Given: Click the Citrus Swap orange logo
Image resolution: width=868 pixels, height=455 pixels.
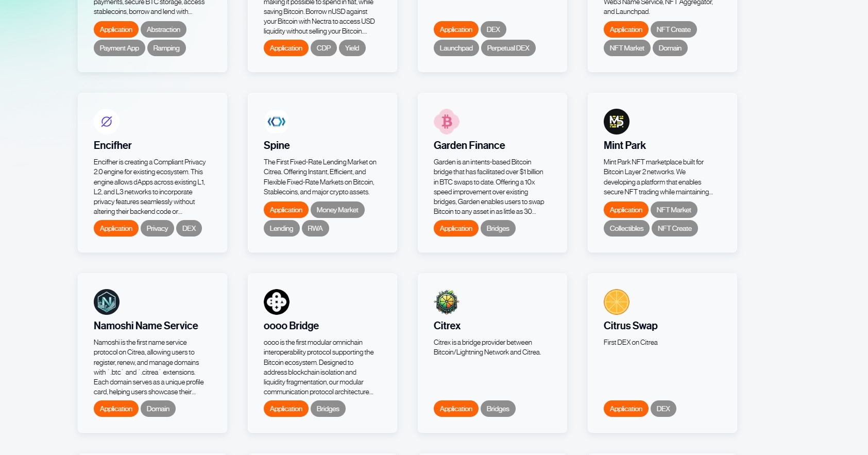Looking at the screenshot, I should coord(617,302).
